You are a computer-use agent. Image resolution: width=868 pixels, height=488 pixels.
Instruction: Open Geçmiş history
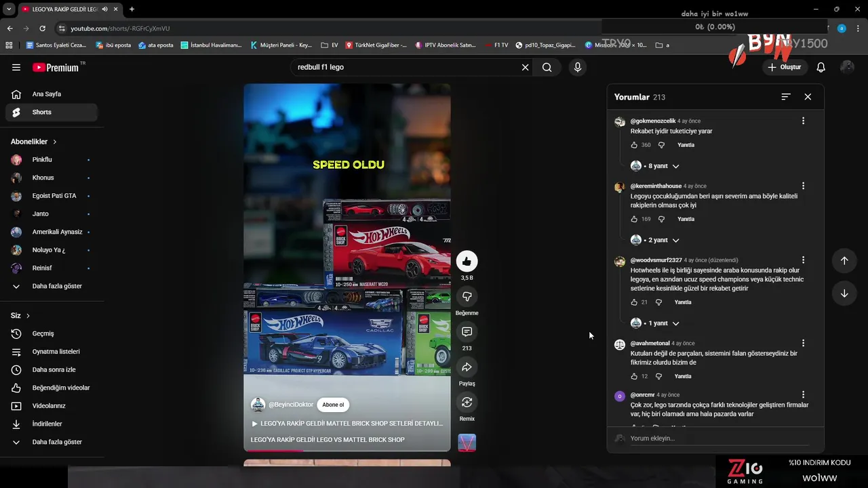click(52, 333)
